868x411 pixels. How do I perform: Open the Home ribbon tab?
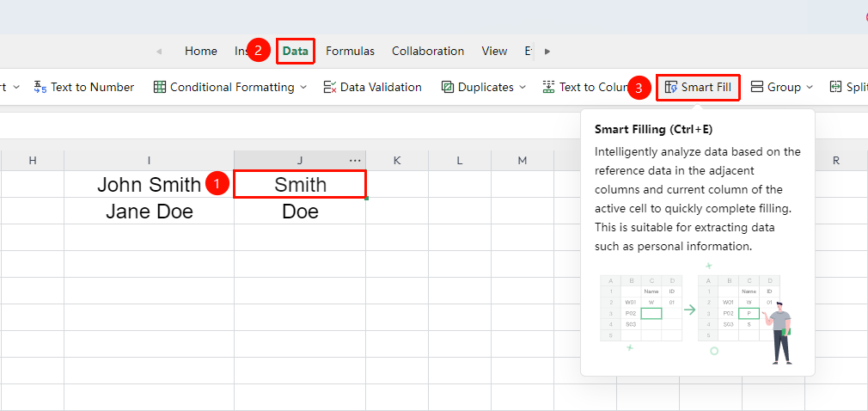200,51
